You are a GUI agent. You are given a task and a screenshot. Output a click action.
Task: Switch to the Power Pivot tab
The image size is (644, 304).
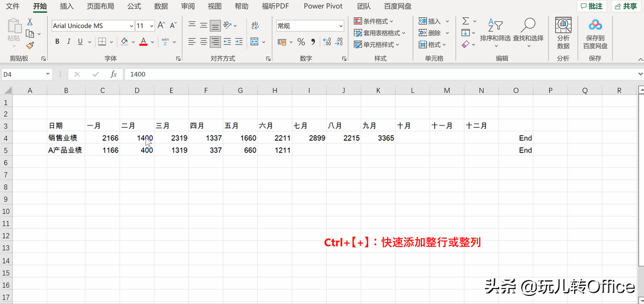coord(323,6)
